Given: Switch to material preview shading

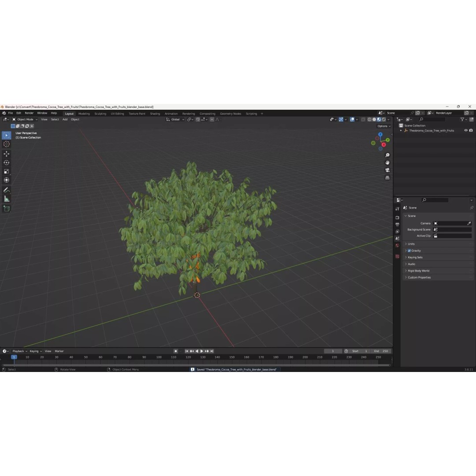Looking at the screenshot, I should (x=379, y=119).
